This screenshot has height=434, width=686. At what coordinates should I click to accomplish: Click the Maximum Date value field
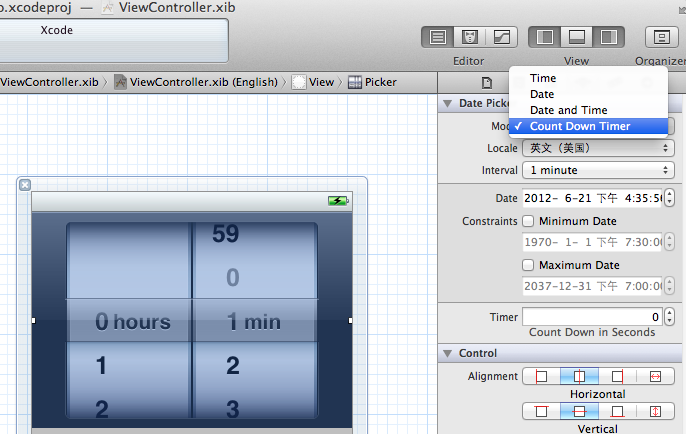(x=592, y=286)
